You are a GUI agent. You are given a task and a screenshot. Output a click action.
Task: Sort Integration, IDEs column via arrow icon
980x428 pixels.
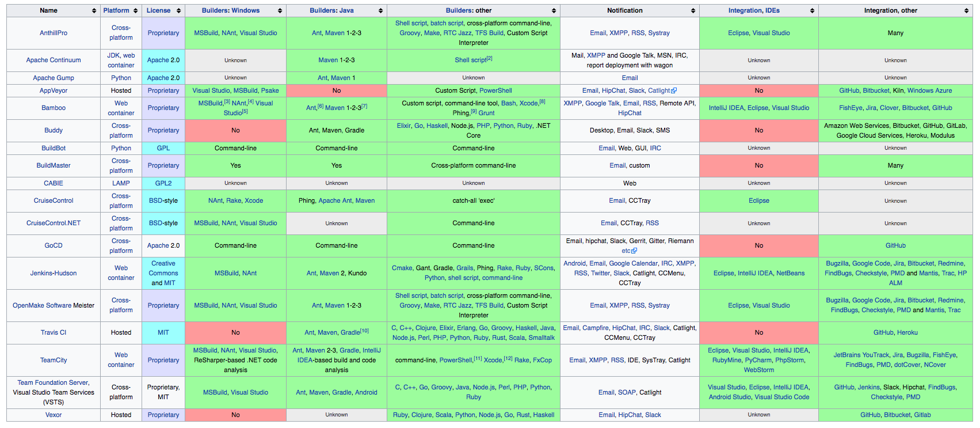(813, 11)
